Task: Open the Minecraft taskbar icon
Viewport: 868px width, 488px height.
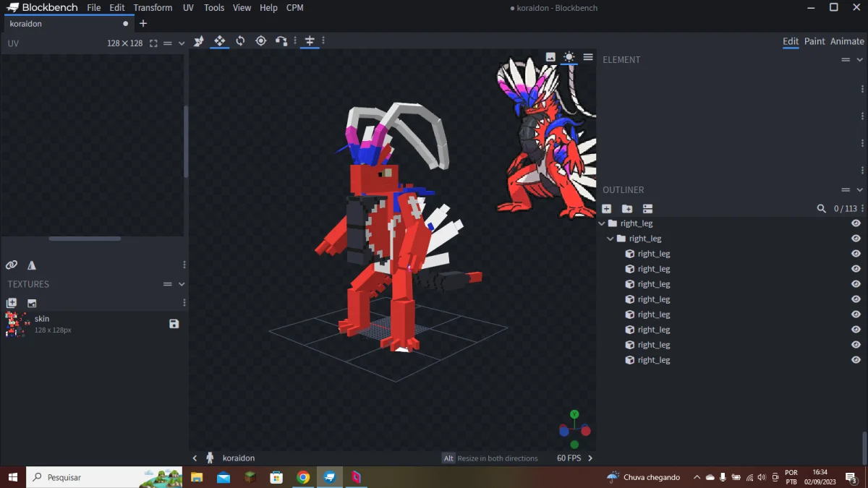Action: (250, 477)
